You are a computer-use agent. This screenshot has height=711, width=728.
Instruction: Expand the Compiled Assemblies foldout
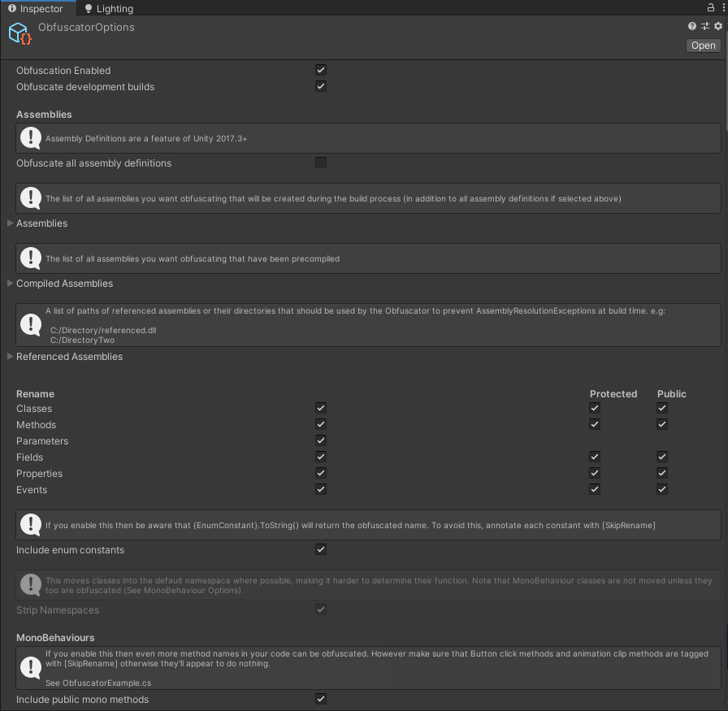[8, 283]
